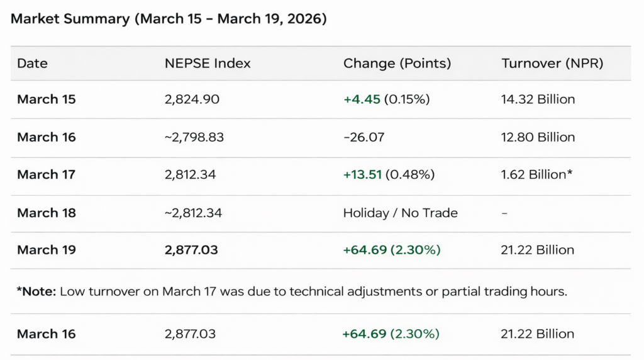Click the Change (Points) column header
Screen dimensions: 644x360
[x=397, y=63]
